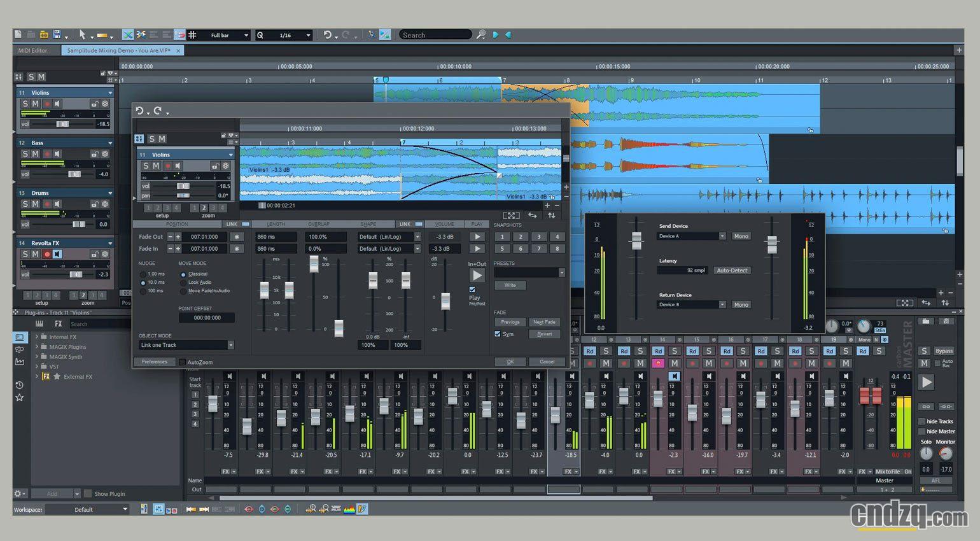Screen dimensions: 980x541
Task: Select Look Audio move mode
Action: point(183,283)
